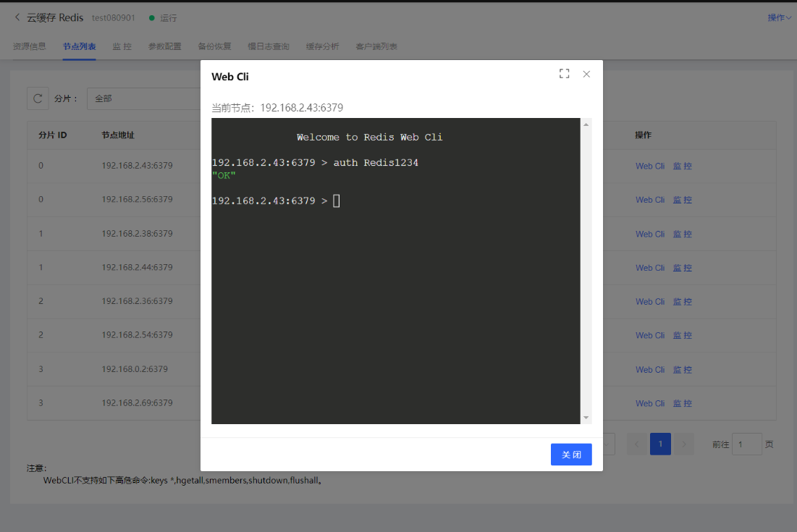Image resolution: width=797 pixels, height=532 pixels.
Task: Select page 1 in pagination
Action: coord(660,444)
